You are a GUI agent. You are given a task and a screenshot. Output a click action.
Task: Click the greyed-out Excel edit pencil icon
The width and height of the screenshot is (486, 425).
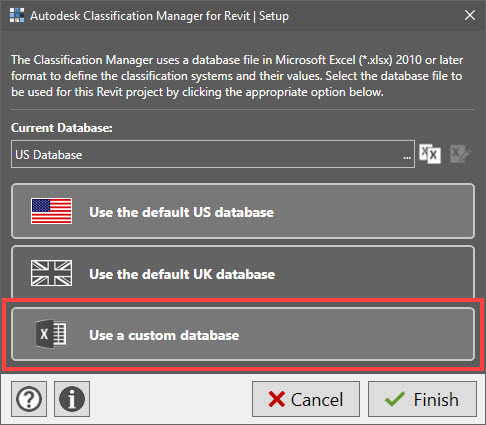[460, 154]
